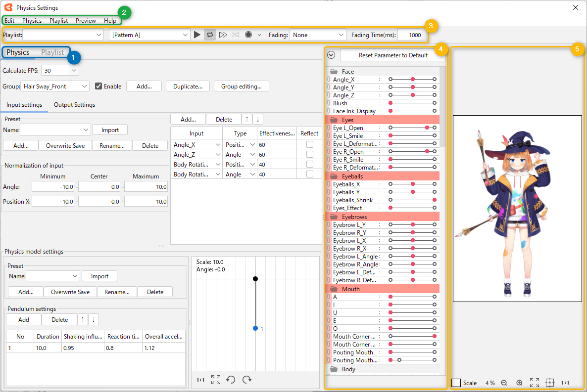Click the record icon in the toolbar
This screenshot has width=587, height=392.
[248, 35]
